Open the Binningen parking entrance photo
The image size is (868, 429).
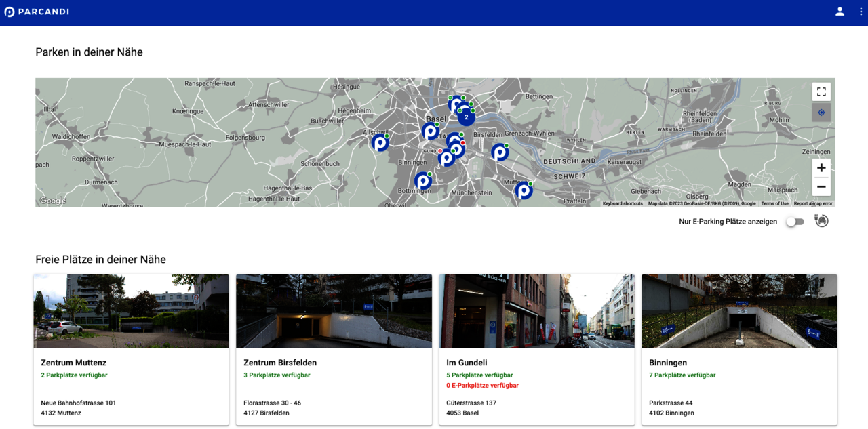[739, 310]
